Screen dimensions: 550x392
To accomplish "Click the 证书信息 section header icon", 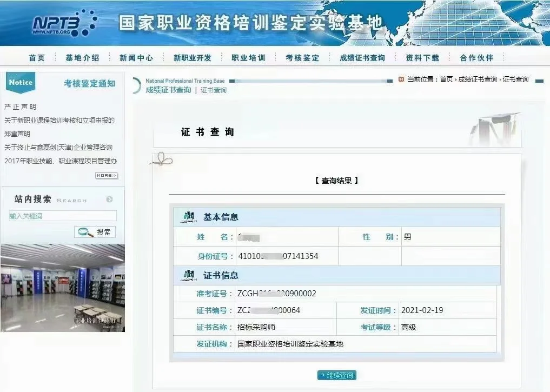I will (x=188, y=275).
